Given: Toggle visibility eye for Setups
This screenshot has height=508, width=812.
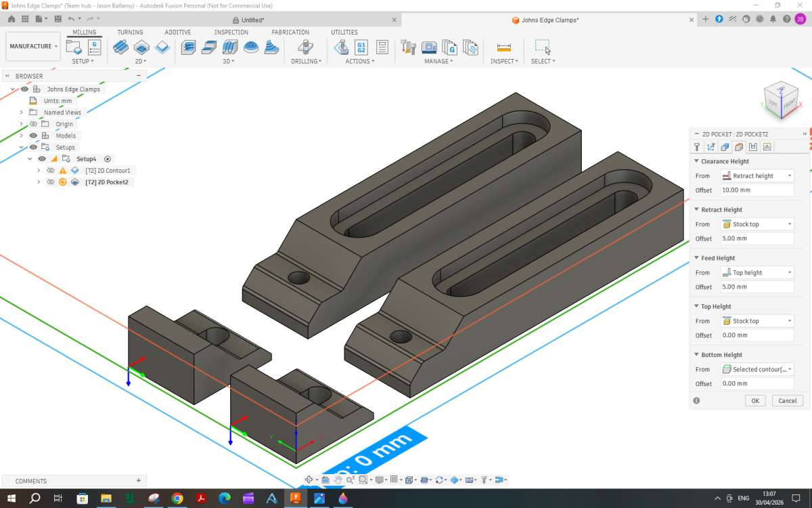Looking at the screenshot, I should click(x=33, y=147).
